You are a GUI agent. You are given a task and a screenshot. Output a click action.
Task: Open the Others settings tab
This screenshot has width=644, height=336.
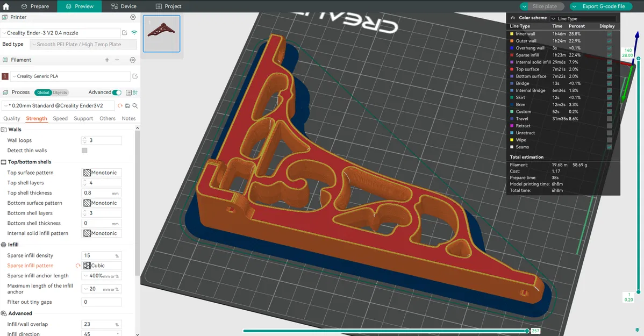click(x=108, y=118)
